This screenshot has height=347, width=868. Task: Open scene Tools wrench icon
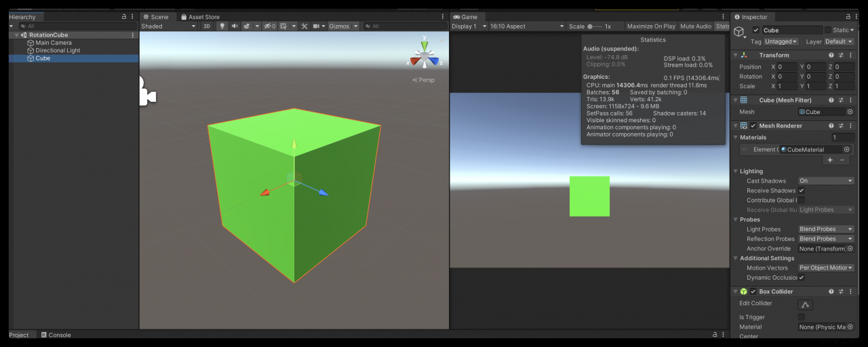click(304, 26)
